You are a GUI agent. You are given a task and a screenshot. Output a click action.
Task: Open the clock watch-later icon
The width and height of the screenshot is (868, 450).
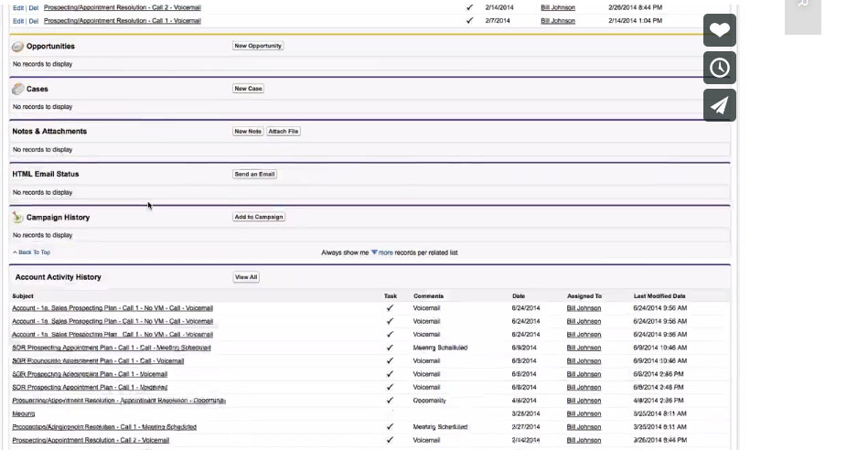click(720, 68)
